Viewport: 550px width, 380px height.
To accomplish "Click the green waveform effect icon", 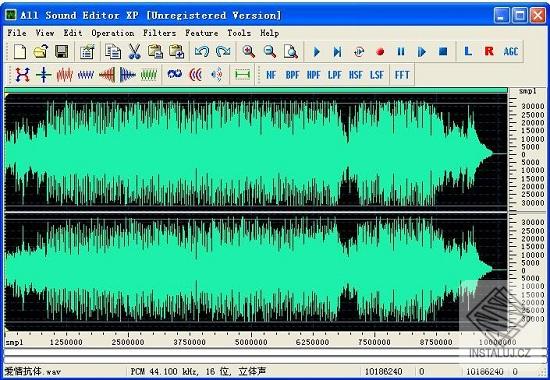I will pyautogui.click(x=149, y=74).
